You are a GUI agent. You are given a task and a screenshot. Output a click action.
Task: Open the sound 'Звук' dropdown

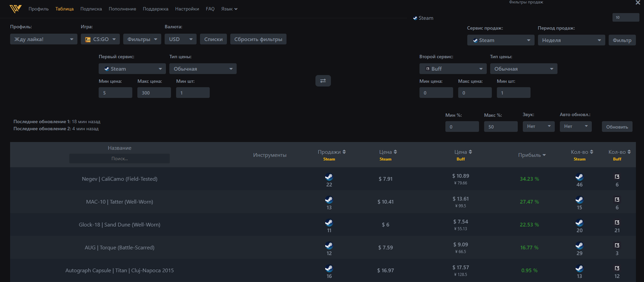(538, 127)
